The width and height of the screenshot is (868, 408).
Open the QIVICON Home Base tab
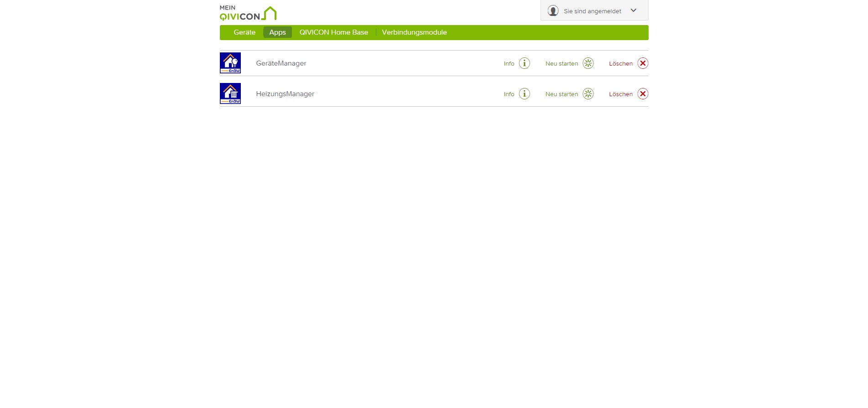334,32
